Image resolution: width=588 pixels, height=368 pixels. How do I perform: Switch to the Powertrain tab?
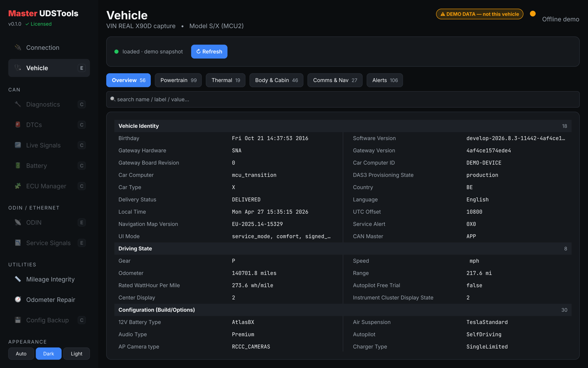click(178, 80)
